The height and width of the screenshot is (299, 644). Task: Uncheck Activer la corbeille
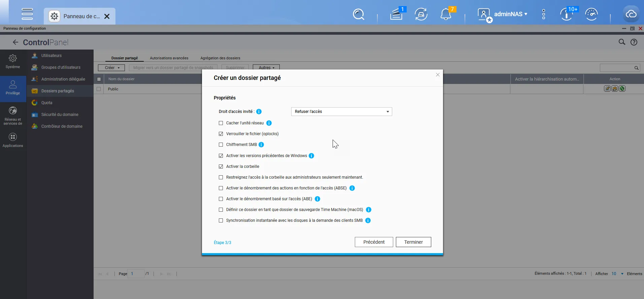coord(221,167)
